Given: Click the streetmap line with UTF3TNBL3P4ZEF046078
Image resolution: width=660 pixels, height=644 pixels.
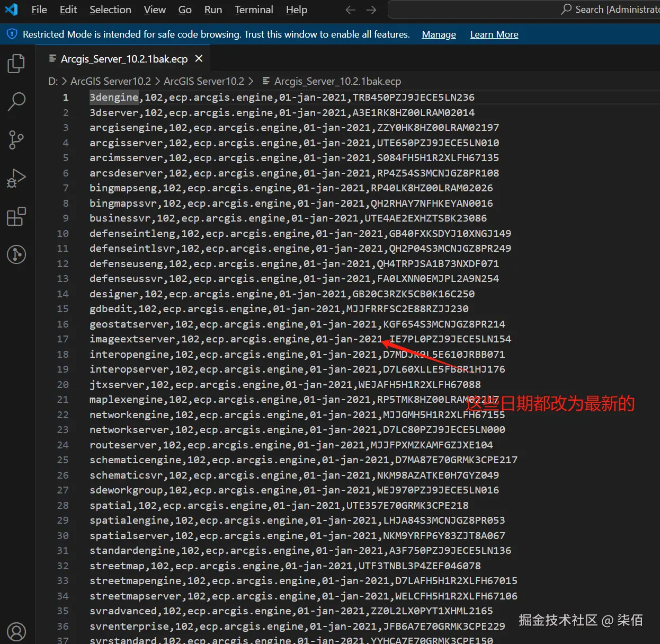Looking at the screenshot, I should tap(285, 566).
